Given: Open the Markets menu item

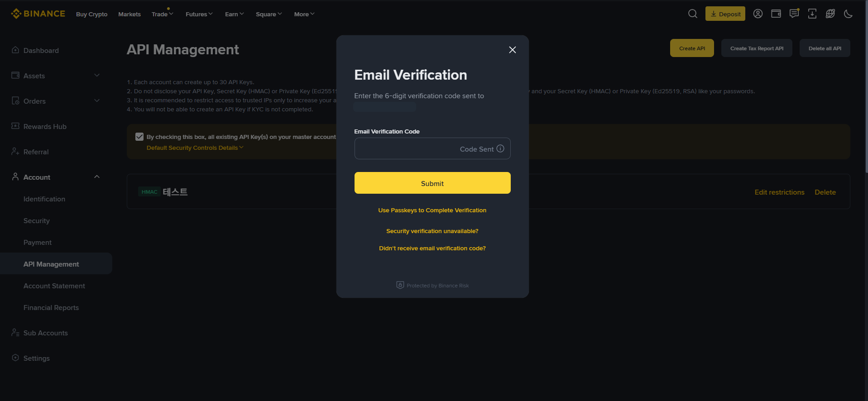Looking at the screenshot, I should [129, 14].
